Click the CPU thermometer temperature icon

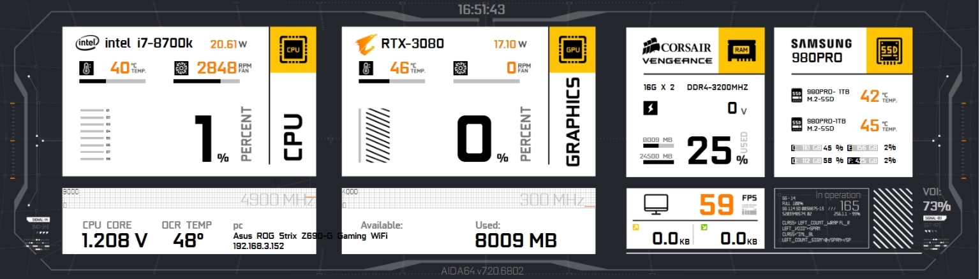[x=86, y=68]
